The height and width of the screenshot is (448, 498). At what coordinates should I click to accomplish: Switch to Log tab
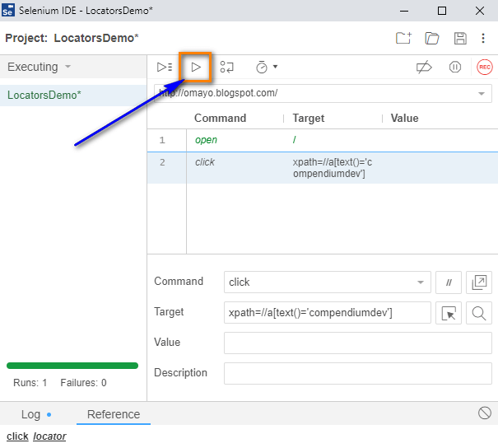point(30,414)
